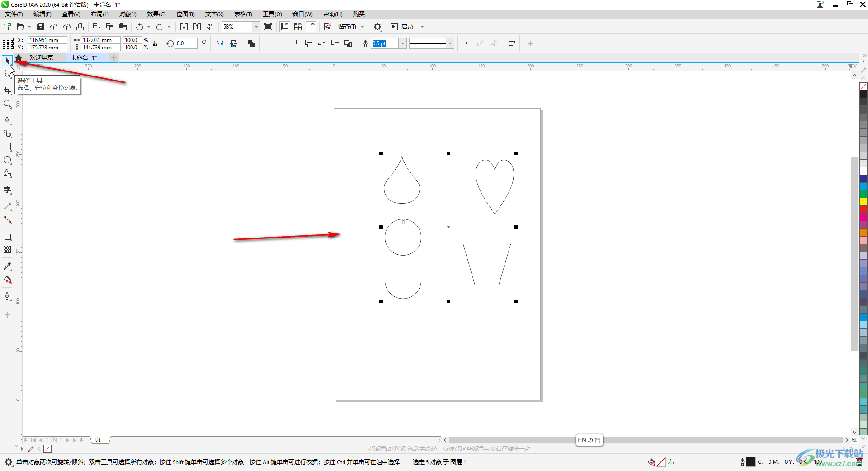Open the Options gear icon
This screenshot has width=868, height=471.
pyautogui.click(x=377, y=27)
